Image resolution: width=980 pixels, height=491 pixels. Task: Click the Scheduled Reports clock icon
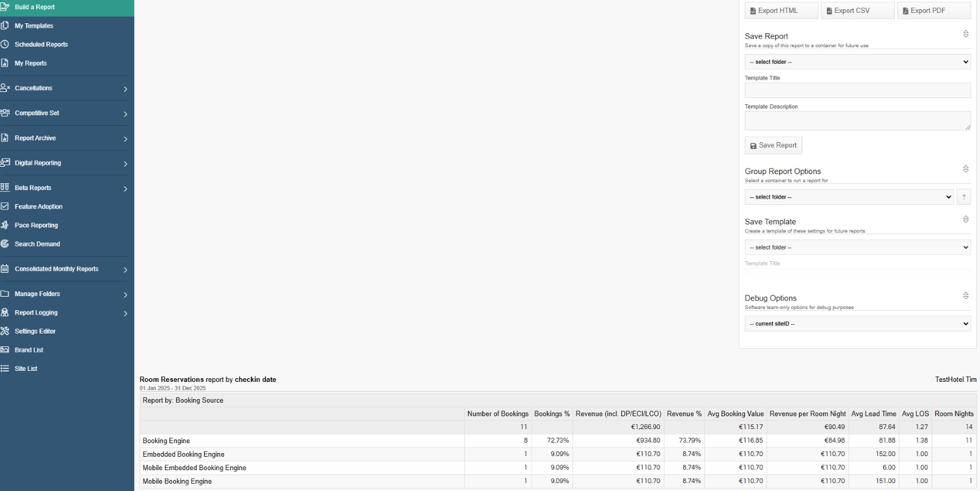(4, 44)
